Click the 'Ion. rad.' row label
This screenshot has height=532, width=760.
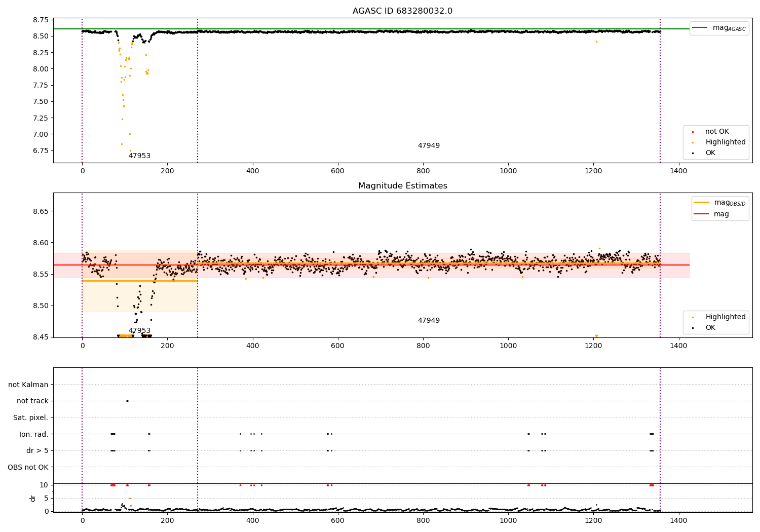point(34,434)
